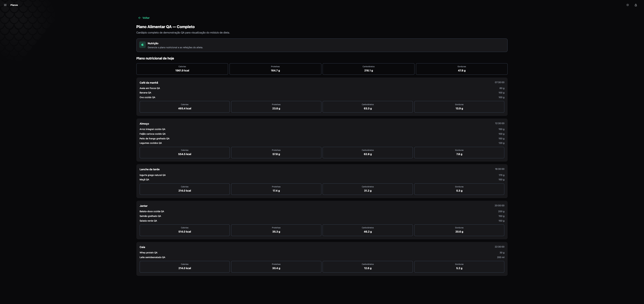Select the Maçã QA item
644x304 pixels.
[x=144, y=180]
